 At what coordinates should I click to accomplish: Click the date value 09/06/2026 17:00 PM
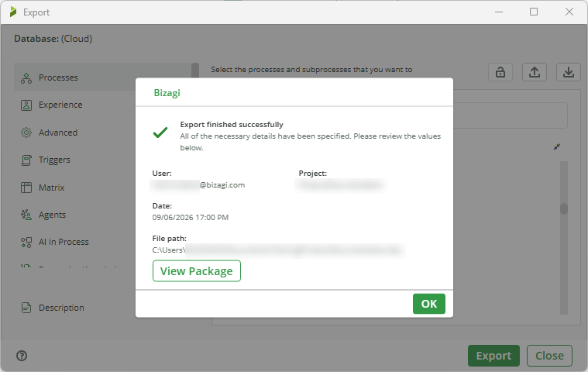pos(190,218)
